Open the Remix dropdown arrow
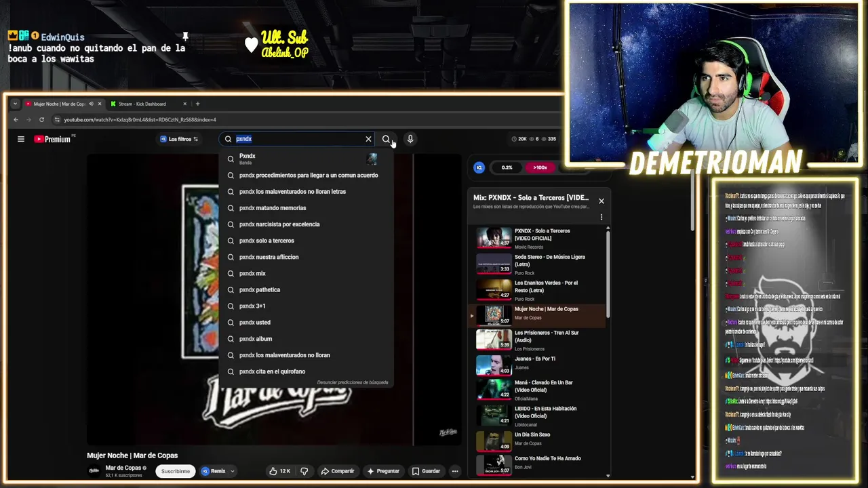Screen dimensions: 868x488 (233, 471)
